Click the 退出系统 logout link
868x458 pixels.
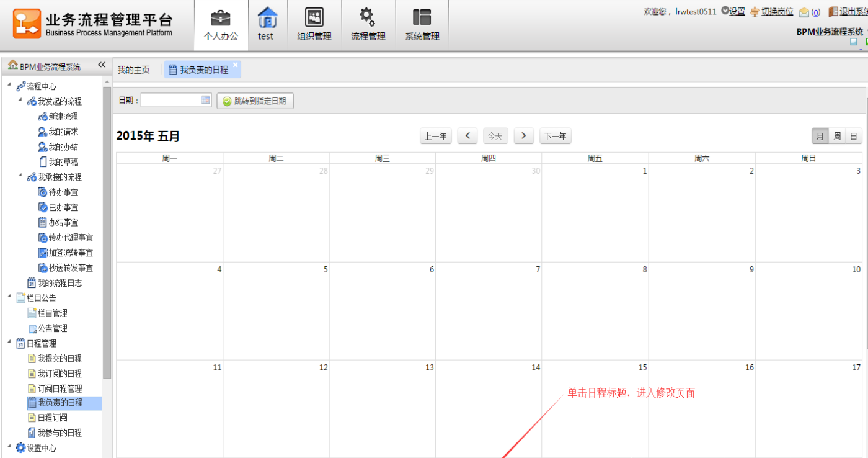pos(854,11)
